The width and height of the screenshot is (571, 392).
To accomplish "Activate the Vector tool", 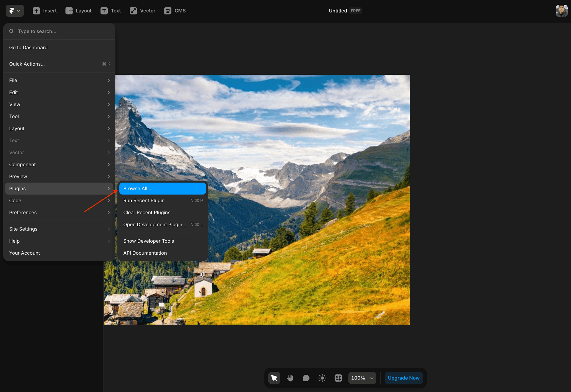I will coord(133,11).
